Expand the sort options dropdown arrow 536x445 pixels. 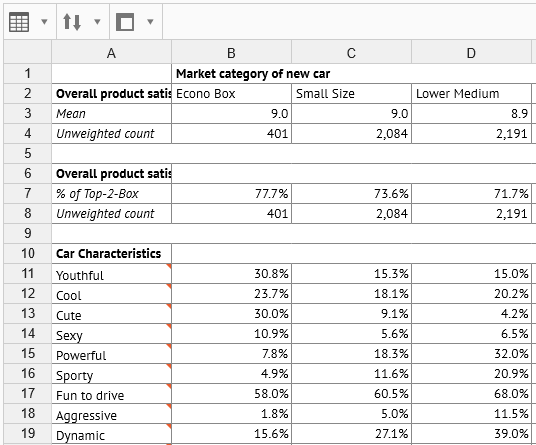tap(97, 22)
